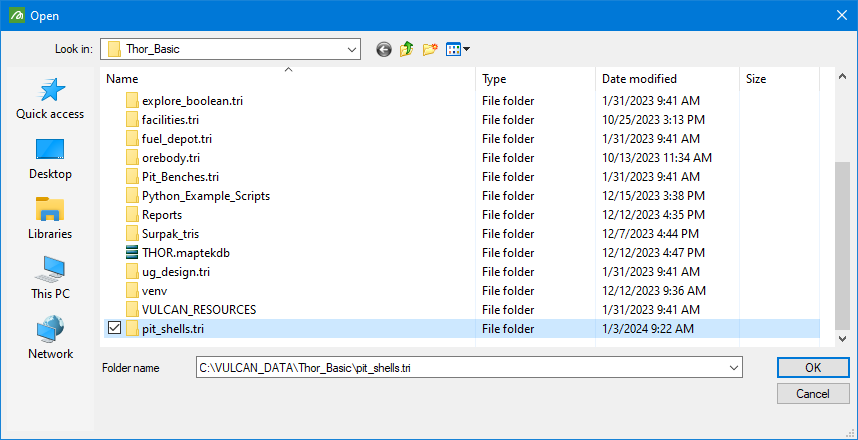Click folder icon of pit_shells.tri
Viewport: 858px width, 440px height.
(x=132, y=329)
